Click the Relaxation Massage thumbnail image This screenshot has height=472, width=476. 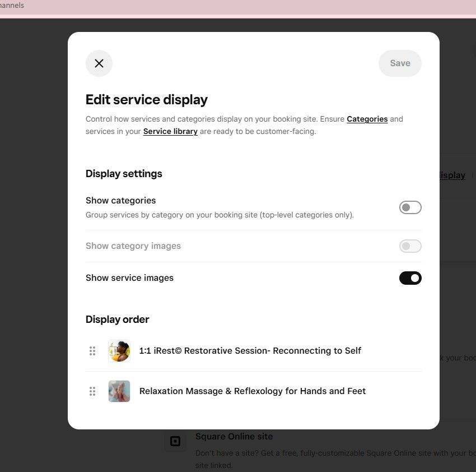pos(119,391)
